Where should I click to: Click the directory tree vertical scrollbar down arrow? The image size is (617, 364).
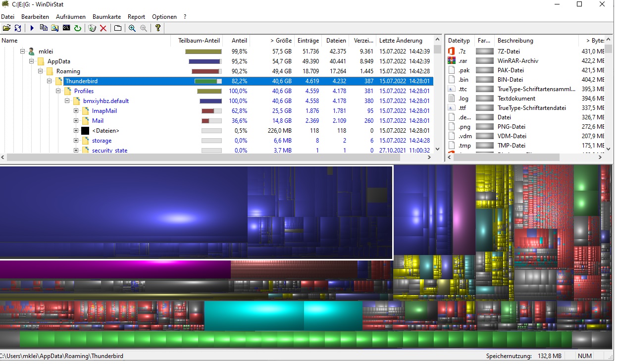[x=437, y=149]
